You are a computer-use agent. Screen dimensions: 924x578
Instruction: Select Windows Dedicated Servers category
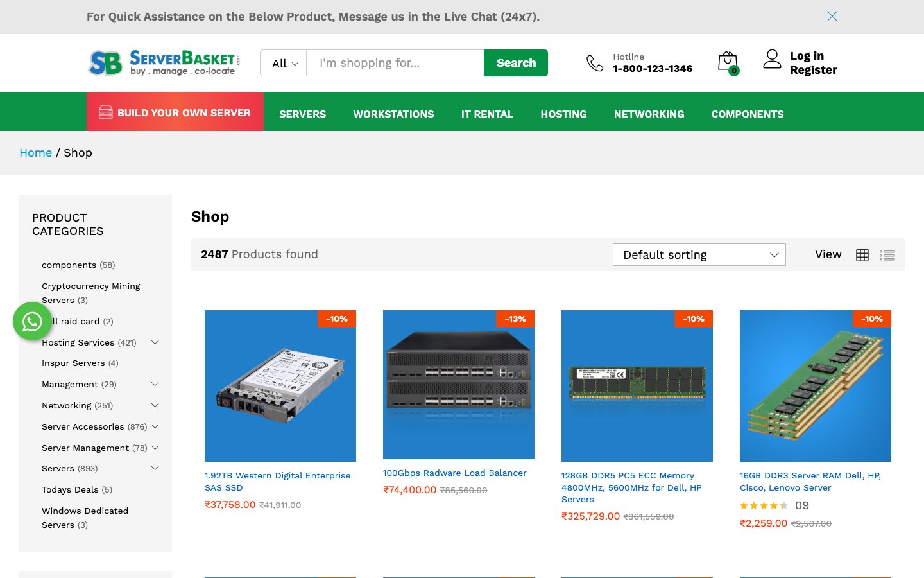(x=85, y=518)
